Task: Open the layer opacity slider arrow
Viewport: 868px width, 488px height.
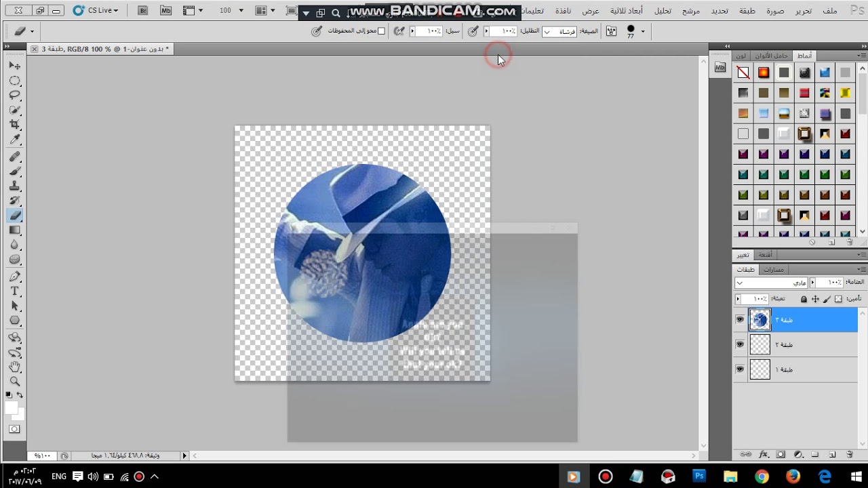Action: (x=814, y=283)
